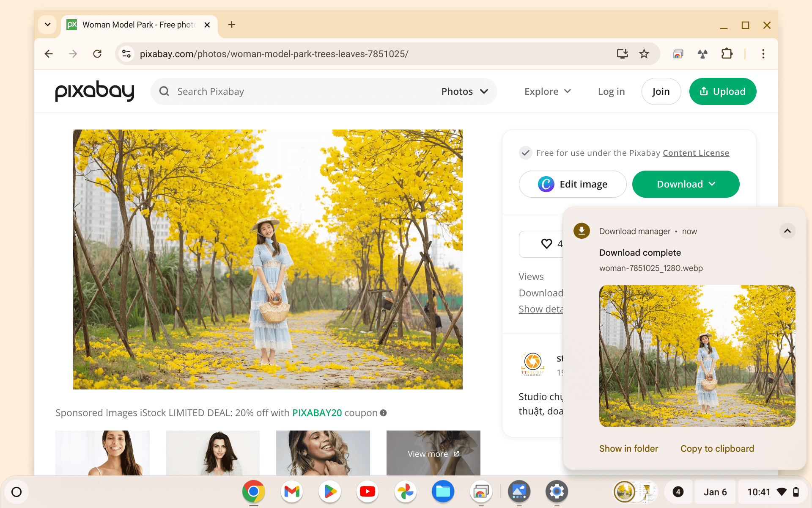Open the ChromeOS launcher button
Screen dimensions: 812x508
tap(16, 492)
